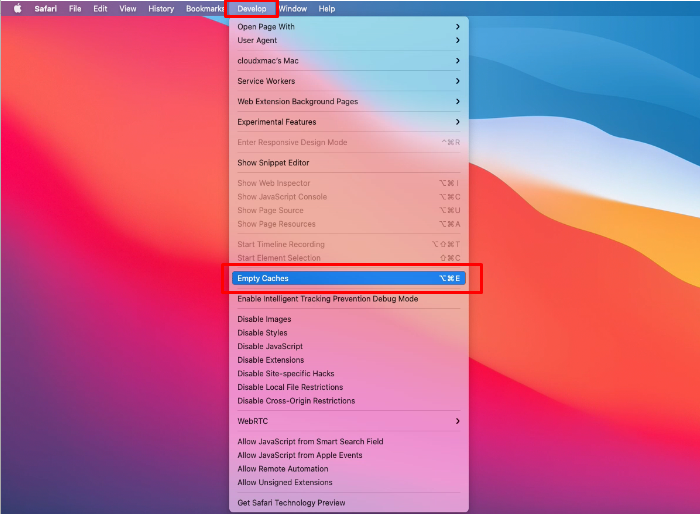Open the Help menu
This screenshot has height=514, width=700.
(x=327, y=8)
